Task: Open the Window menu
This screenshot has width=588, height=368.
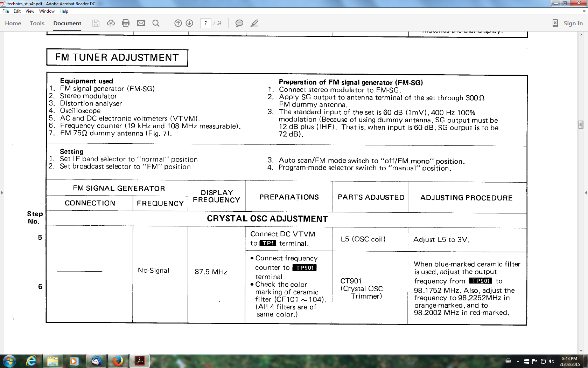Action: click(x=47, y=11)
